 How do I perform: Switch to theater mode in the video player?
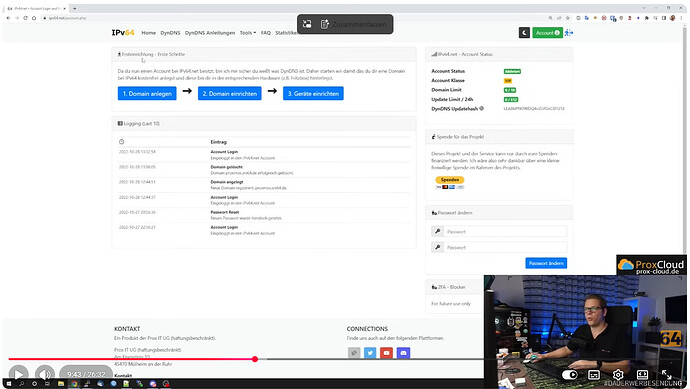pos(642,374)
